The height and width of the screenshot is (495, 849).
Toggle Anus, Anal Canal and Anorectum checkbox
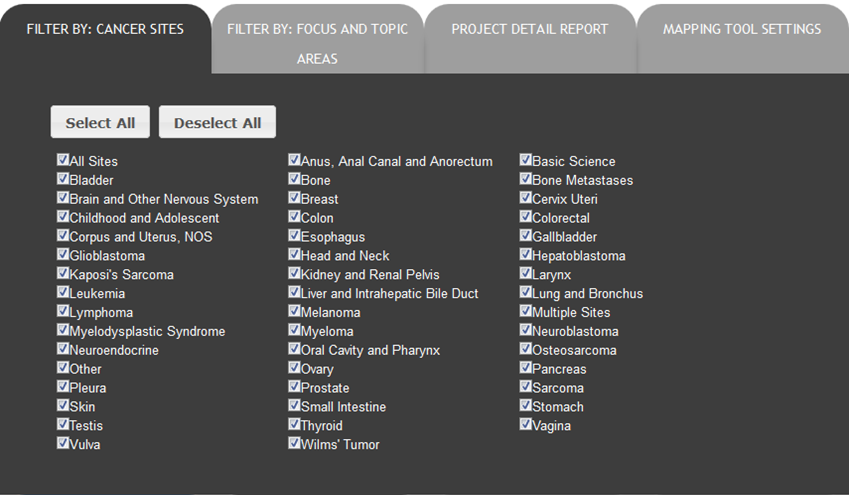click(294, 160)
